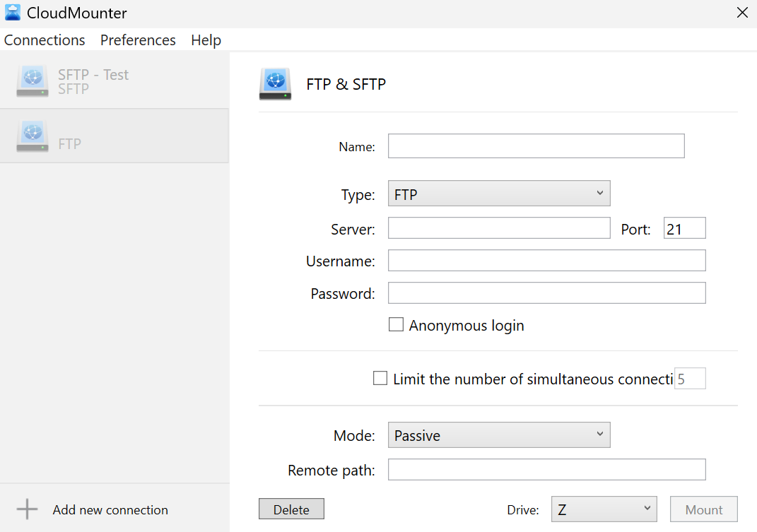
Task: Select the SFTP - Test connection drive icon
Action: click(x=33, y=81)
